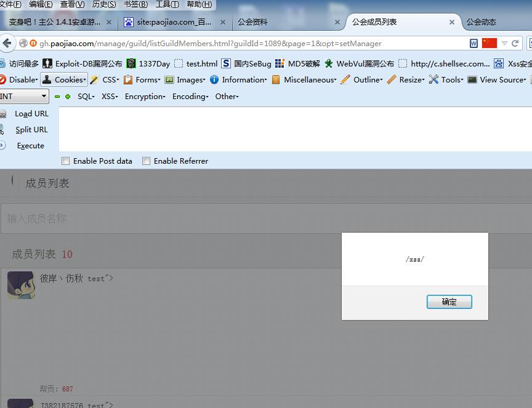Open the Information toolbar menu
This screenshot has height=408, width=532.
[x=238, y=80]
